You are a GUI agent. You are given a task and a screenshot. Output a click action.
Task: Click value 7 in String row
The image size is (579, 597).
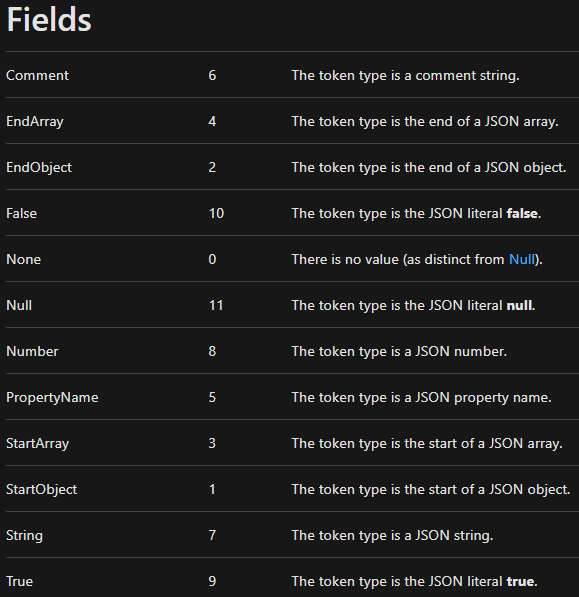point(212,536)
